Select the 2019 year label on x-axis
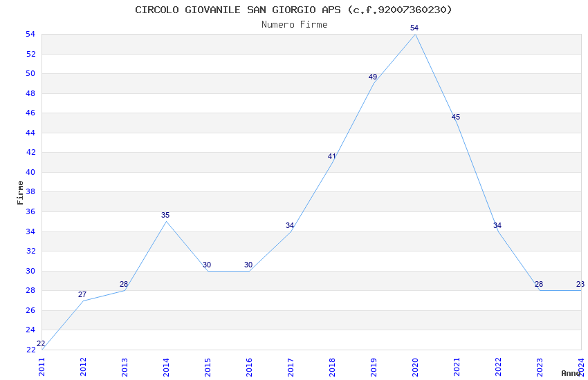The width and height of the screenshot is (588, 380). tap(374, 367)
